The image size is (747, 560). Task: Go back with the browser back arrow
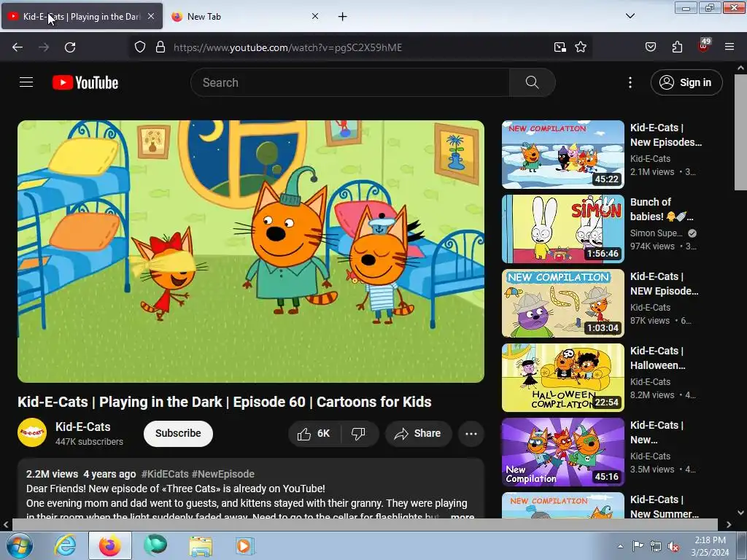coord(18,47)
